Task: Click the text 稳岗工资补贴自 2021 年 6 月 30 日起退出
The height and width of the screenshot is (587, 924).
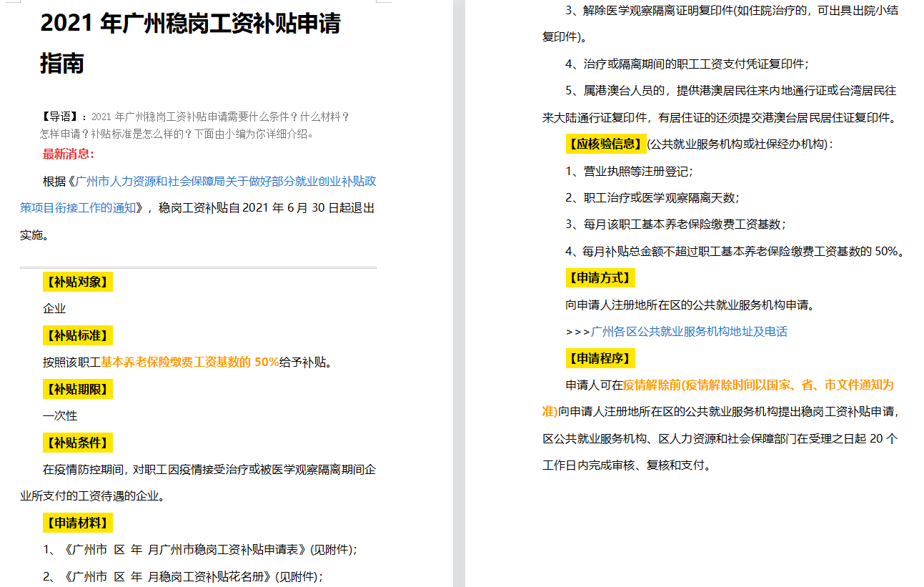Action: [x=267, y=208]
